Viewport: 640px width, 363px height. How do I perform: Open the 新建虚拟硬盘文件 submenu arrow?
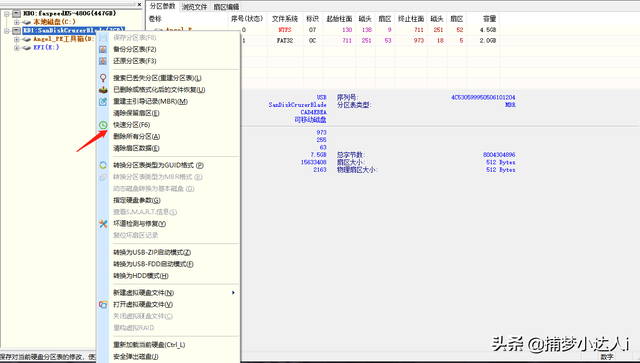233,292
